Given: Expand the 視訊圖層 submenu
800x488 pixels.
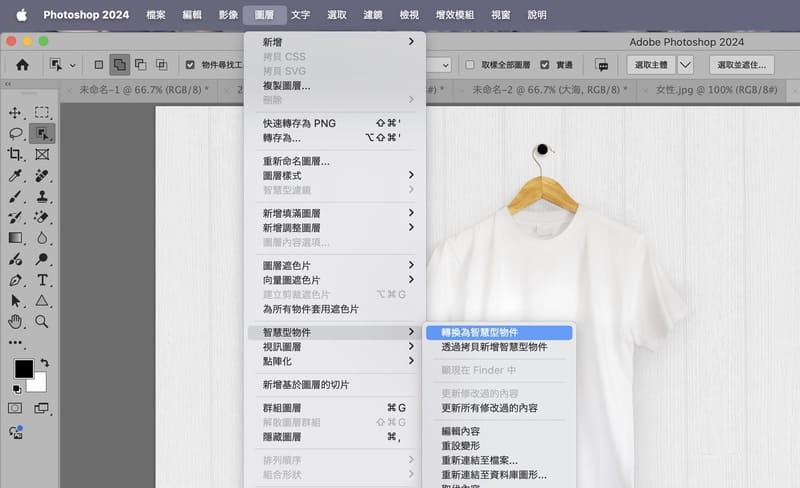Looking at the screenshot, I should pyautogui.click(x=337, y=347).
